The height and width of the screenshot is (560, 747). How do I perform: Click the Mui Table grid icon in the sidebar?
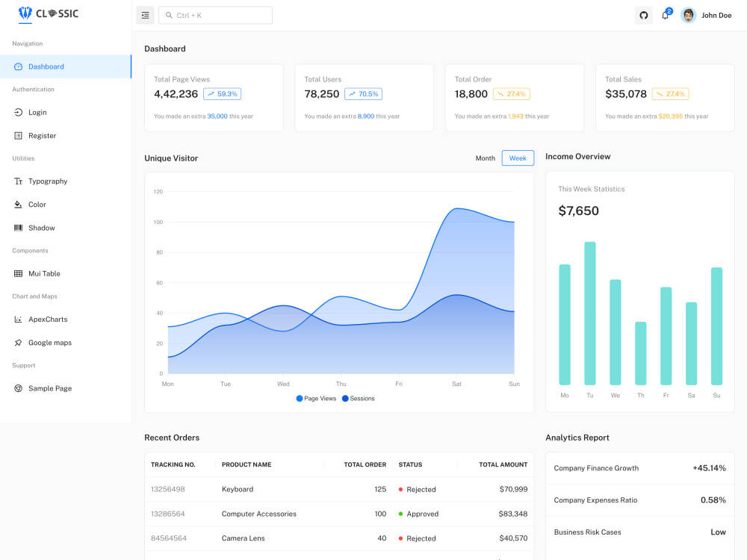[18, 274]
